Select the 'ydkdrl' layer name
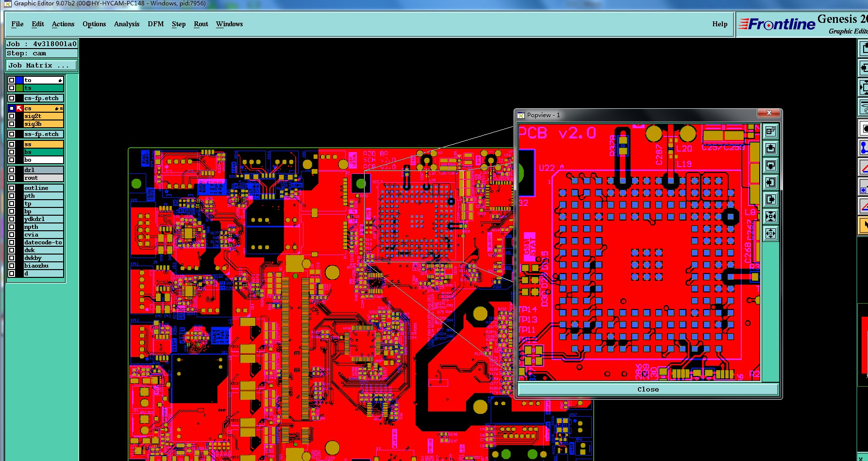Image resolution: width=868 pixels, height=461 pixels. point(43,219)
